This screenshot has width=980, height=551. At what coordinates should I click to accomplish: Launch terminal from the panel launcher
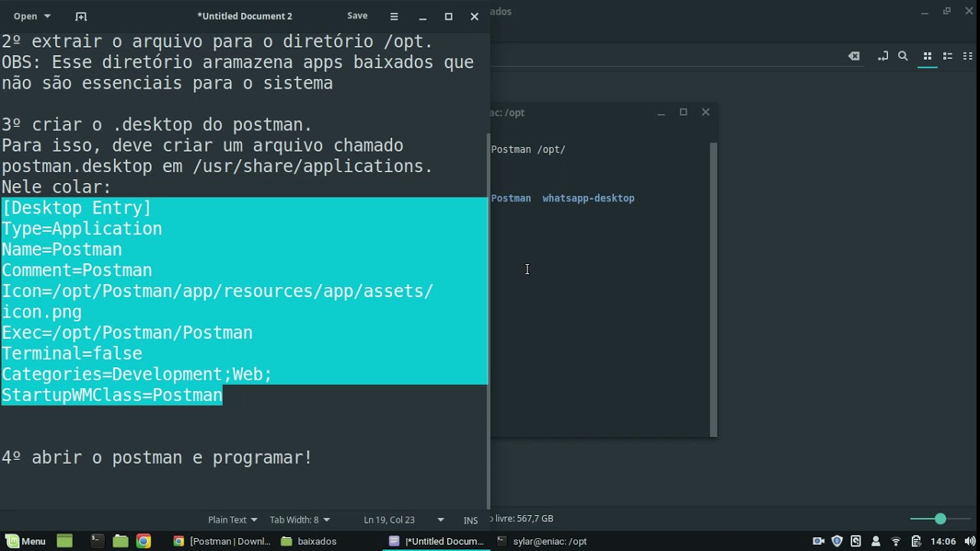pos(96,541)
